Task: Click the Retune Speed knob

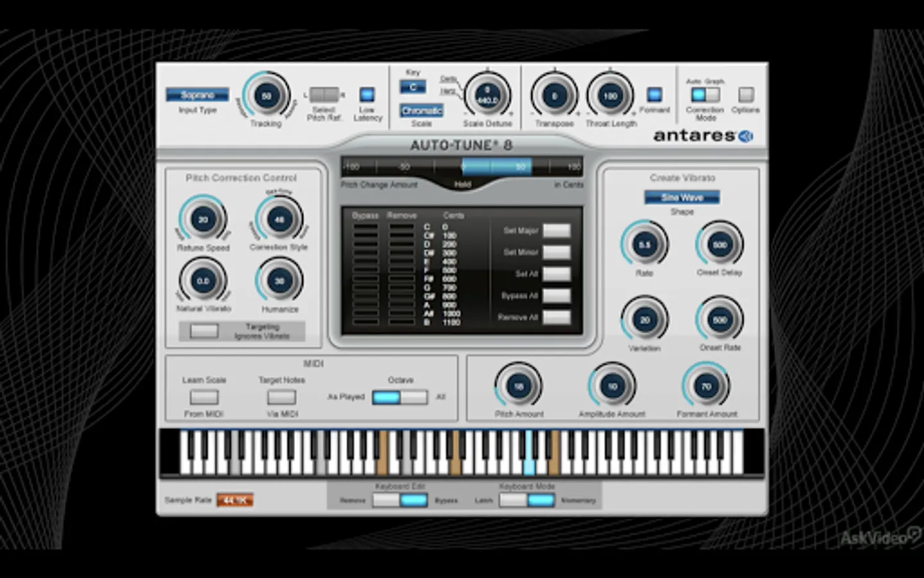Action: (x=203, y=220)
